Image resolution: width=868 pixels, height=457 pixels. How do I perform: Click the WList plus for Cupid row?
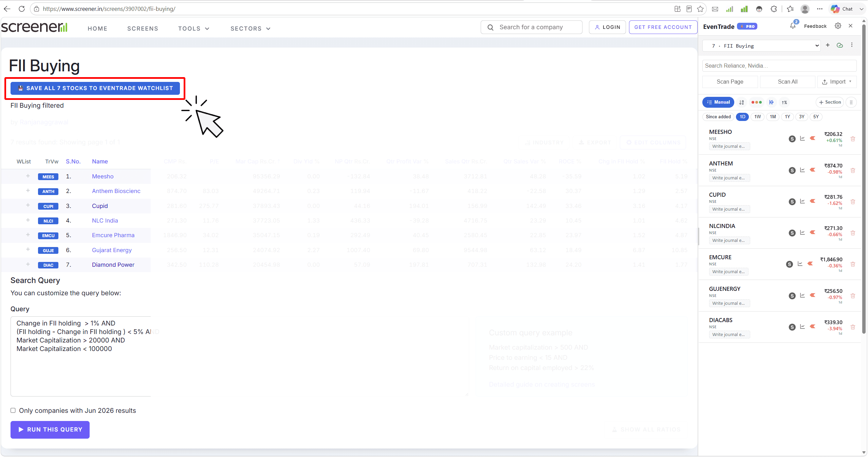pyautogui.click(x=28, y=205)
